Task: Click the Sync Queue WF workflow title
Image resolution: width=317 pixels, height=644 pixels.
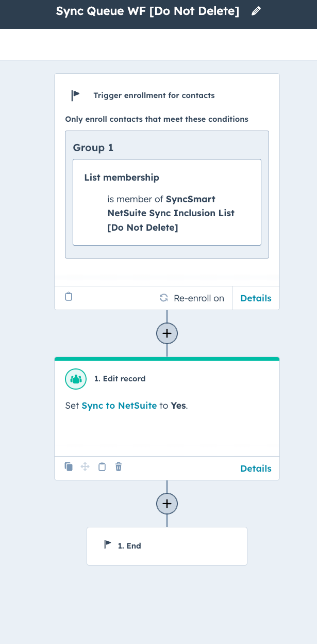Action: point(147,11)
